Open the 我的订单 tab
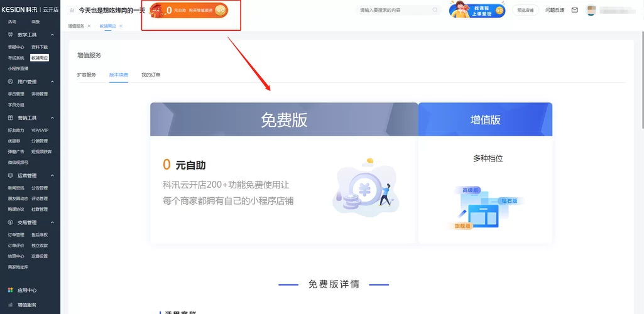 click(x=151, y=75)
